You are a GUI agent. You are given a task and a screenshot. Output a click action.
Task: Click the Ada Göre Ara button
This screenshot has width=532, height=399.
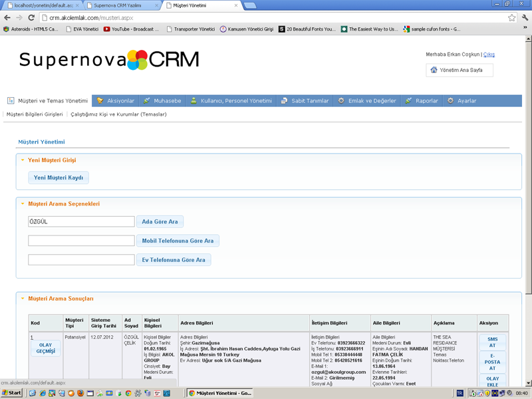(x=160, y=221)
